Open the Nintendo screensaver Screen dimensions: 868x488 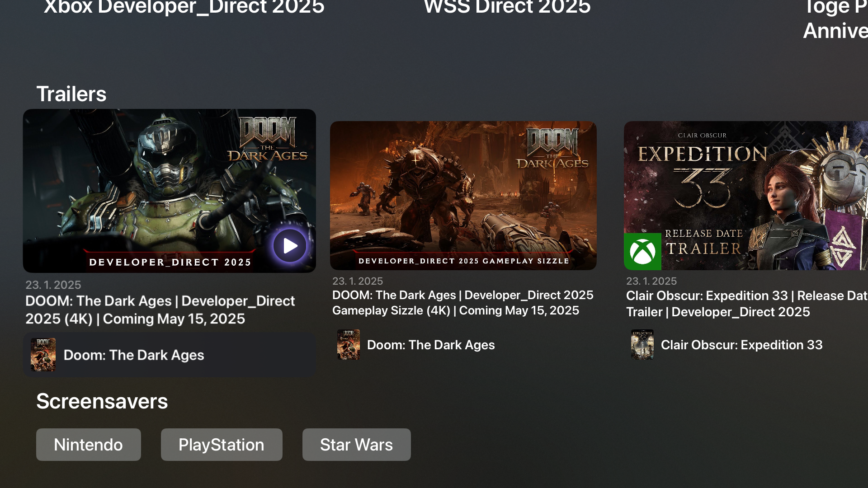pos(89,445)
